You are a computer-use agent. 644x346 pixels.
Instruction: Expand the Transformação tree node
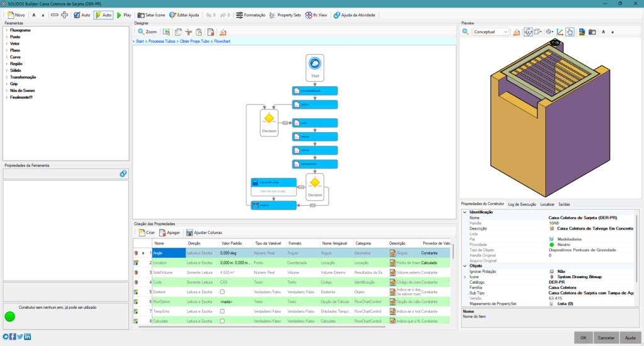7,77
